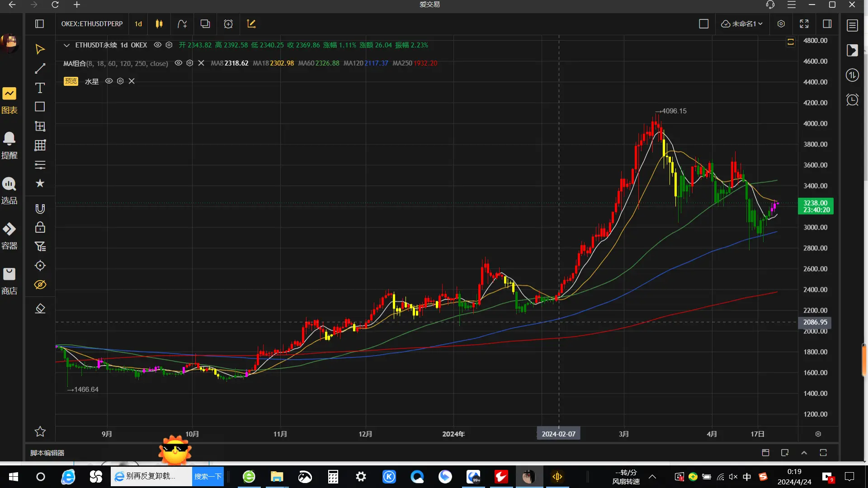This screenshot has width=868, height=488.
Task: Activate the magnet snap tool
Action: point(40,208)
